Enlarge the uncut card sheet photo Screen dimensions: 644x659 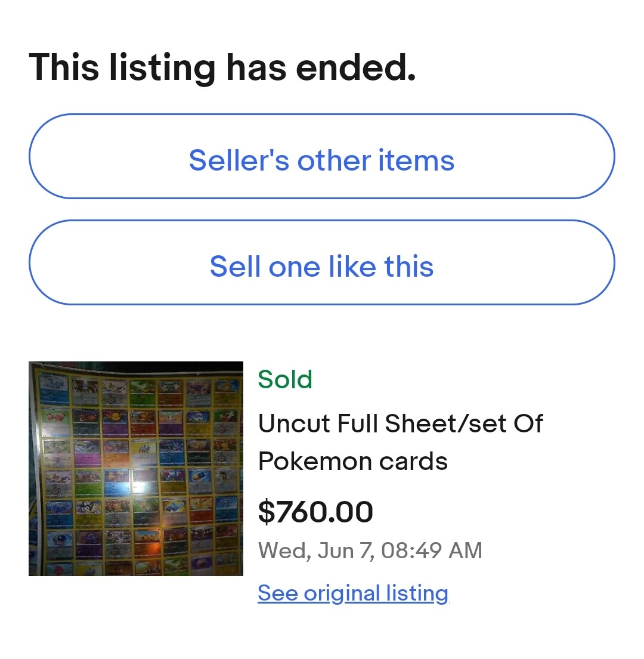point(136,469)
